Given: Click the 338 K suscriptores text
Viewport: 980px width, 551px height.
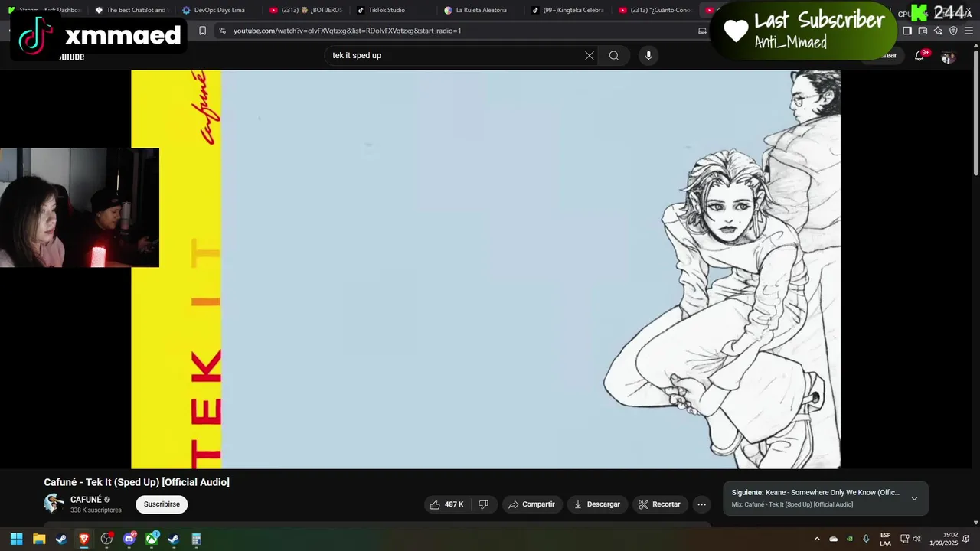Looking at the screenshot, I should point(96,510).
